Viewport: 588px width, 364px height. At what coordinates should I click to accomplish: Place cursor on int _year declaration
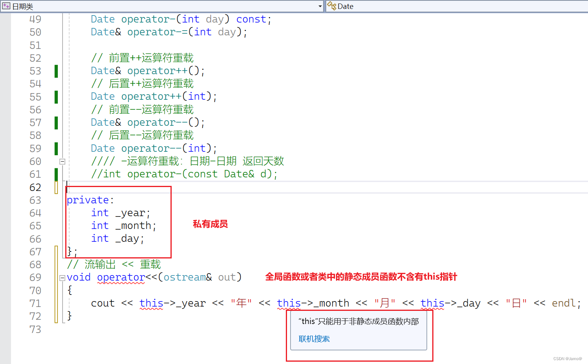coord(120,213)
